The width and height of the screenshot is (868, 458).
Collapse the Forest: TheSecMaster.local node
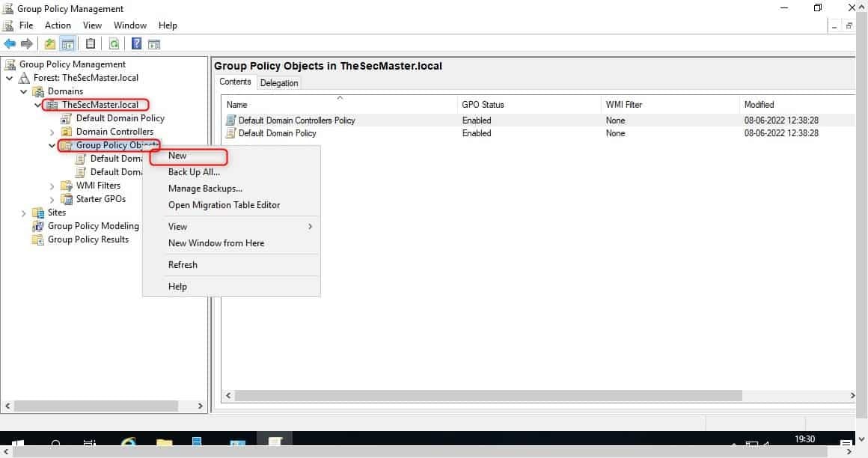(10, 78)
